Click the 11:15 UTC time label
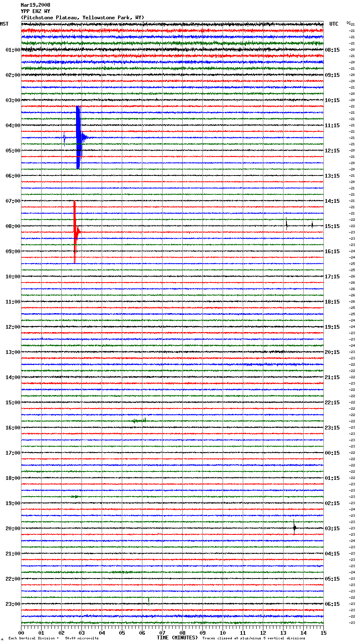Screen dimensions: 357x644 (x=332, y=126)
